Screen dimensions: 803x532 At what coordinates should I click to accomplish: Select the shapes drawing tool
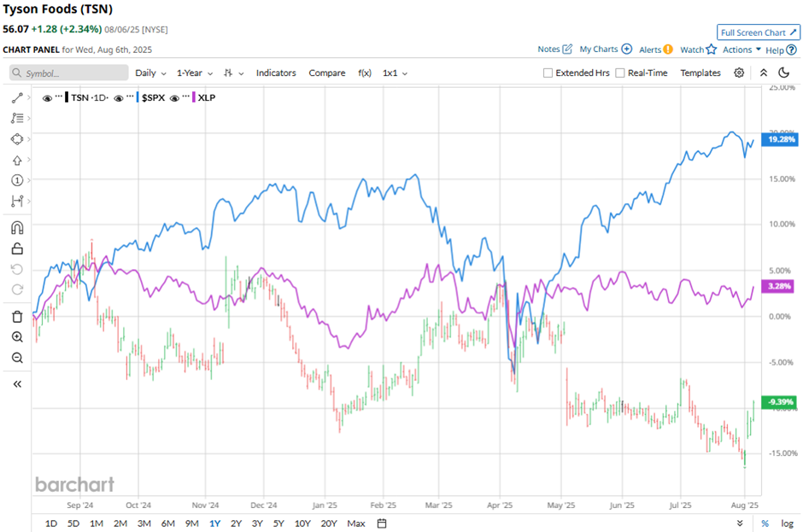(17, 139)
